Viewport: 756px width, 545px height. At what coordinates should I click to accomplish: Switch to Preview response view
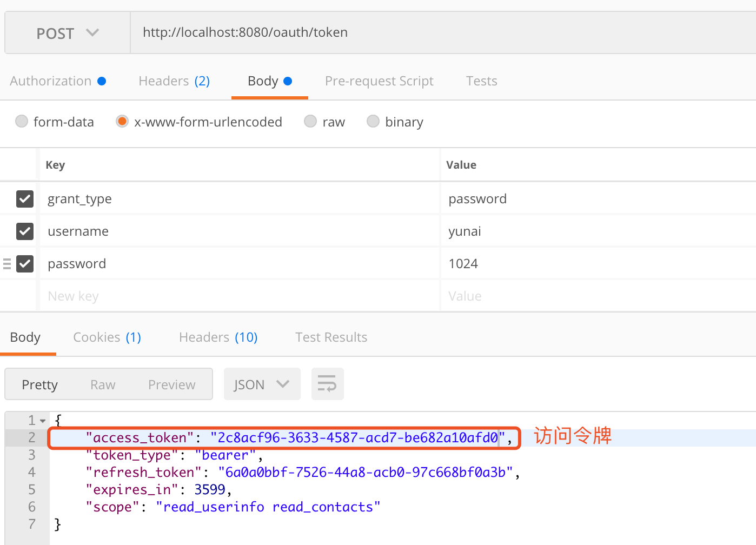[172, 384]
